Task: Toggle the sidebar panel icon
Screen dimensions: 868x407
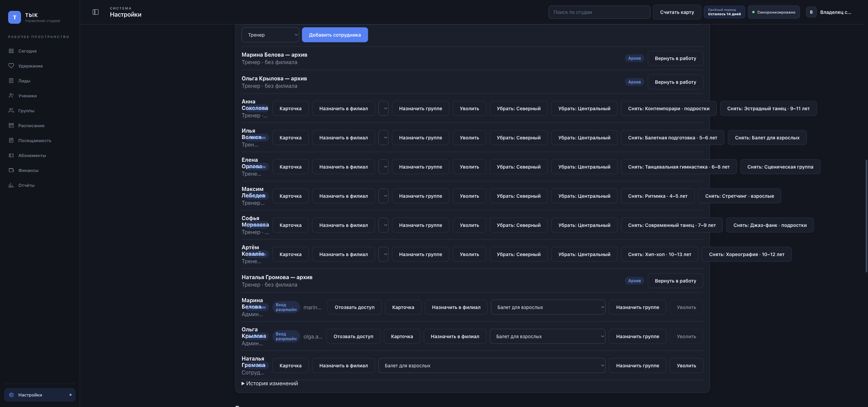Action: pos(96,12)
